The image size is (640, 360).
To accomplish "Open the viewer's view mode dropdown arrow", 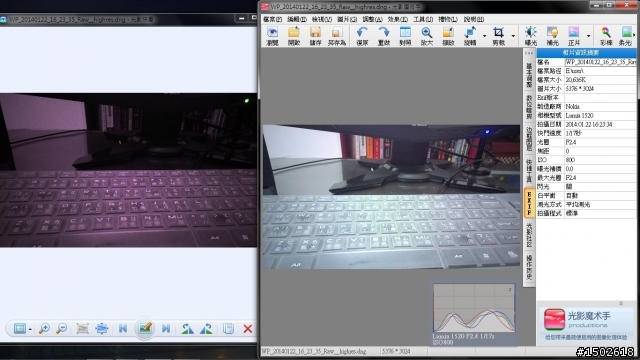I will click(31, 329).
